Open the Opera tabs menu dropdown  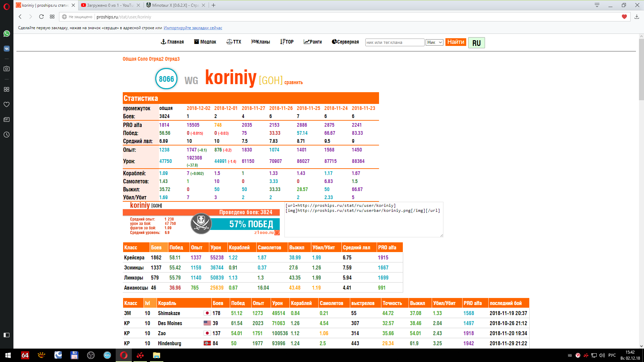(x=597, y=5)
